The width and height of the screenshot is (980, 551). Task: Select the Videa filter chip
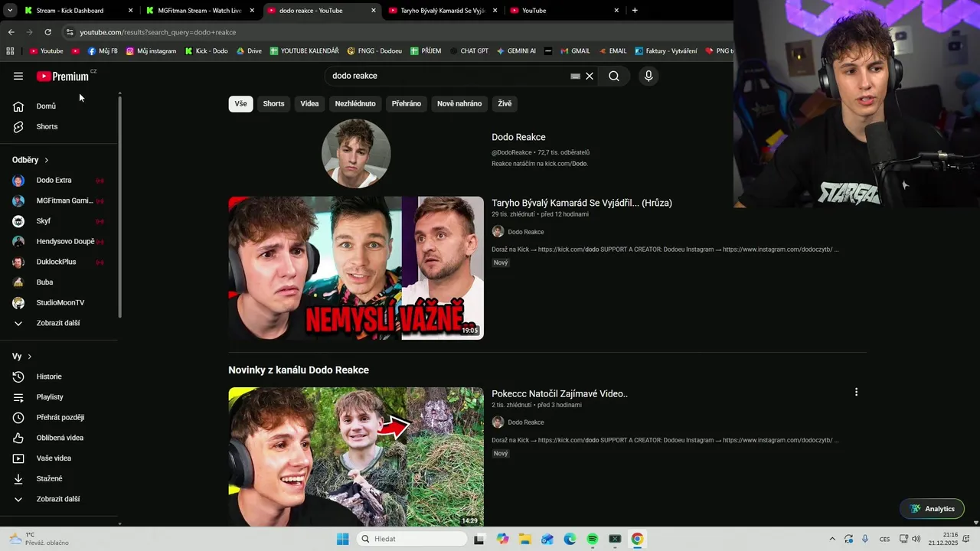pyautogui.click(x=309, y=103)
